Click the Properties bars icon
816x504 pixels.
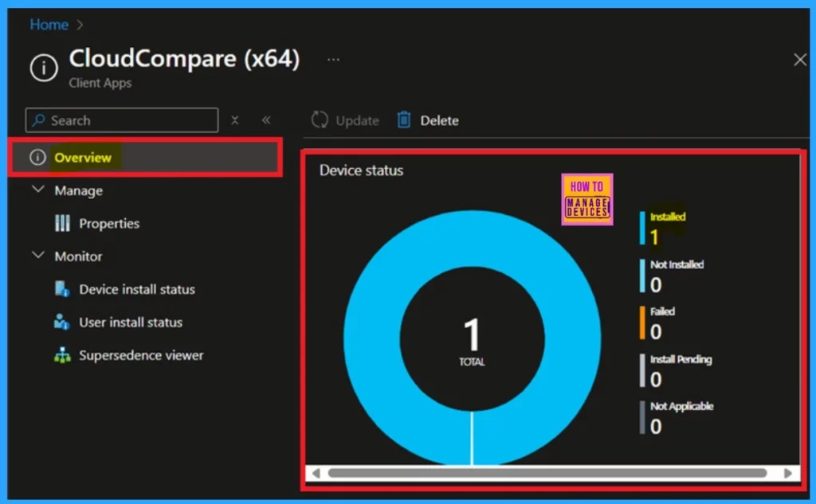(x=62, y=223)
